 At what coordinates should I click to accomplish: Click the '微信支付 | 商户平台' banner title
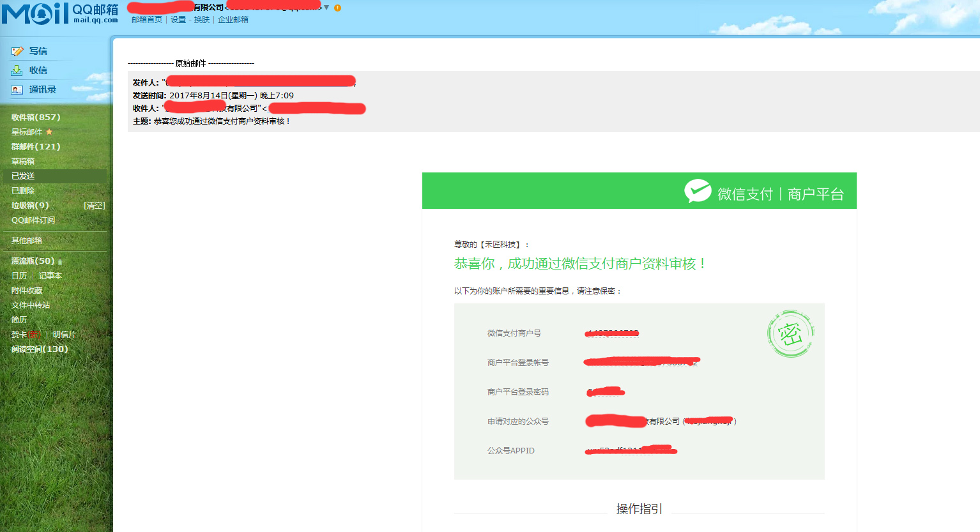click(781, 194)
